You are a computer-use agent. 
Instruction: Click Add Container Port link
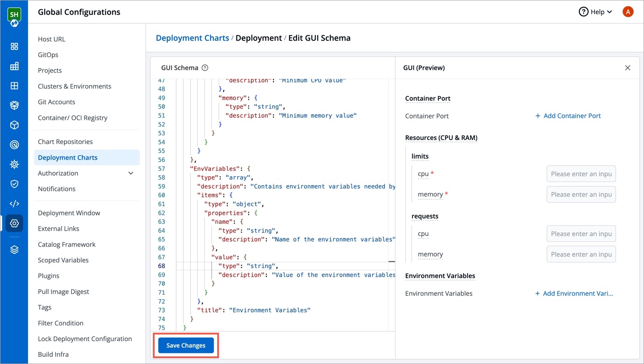[x=568, y=116]
